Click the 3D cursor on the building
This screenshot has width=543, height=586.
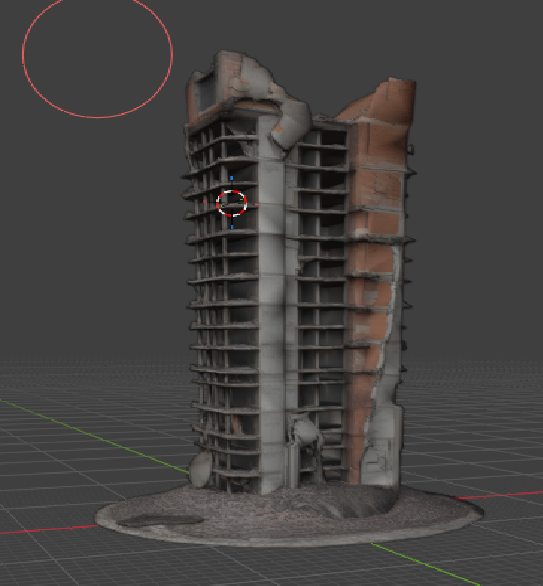pos(232,203)
